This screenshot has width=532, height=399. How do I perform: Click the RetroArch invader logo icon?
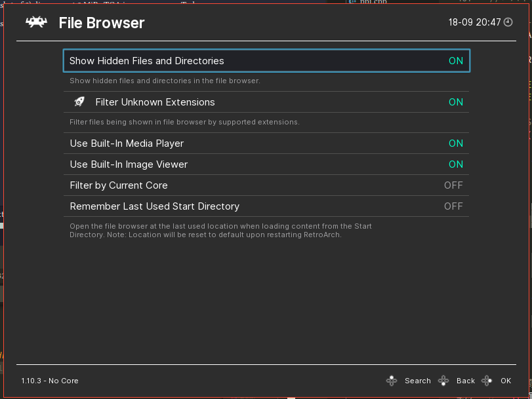click(x=36, y=22)
